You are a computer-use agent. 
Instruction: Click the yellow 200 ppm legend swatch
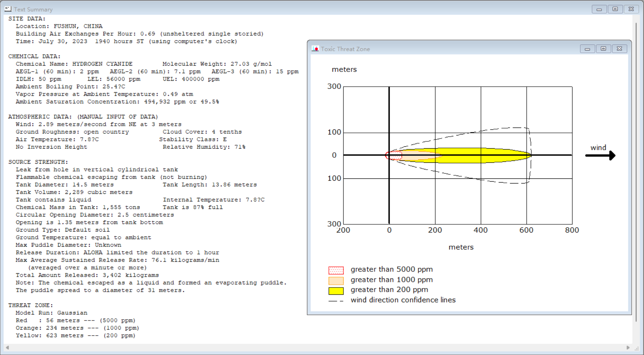pyautogui.click(x=336, y=291)
